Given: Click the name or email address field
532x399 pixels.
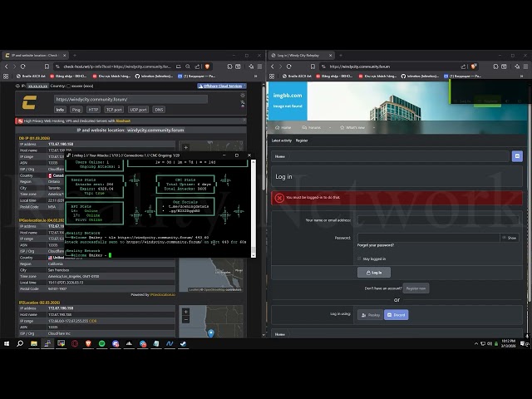Looking at the screenshot, I should [x=437, y=220].
